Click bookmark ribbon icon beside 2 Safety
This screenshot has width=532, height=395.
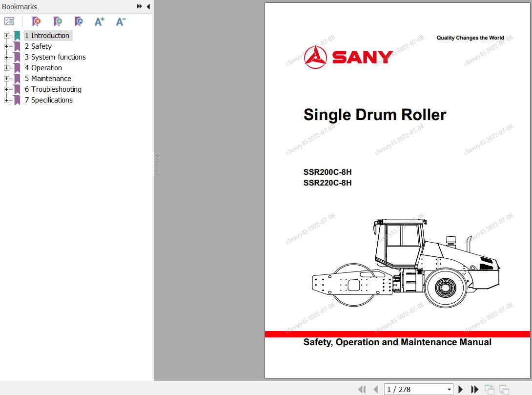17,46
